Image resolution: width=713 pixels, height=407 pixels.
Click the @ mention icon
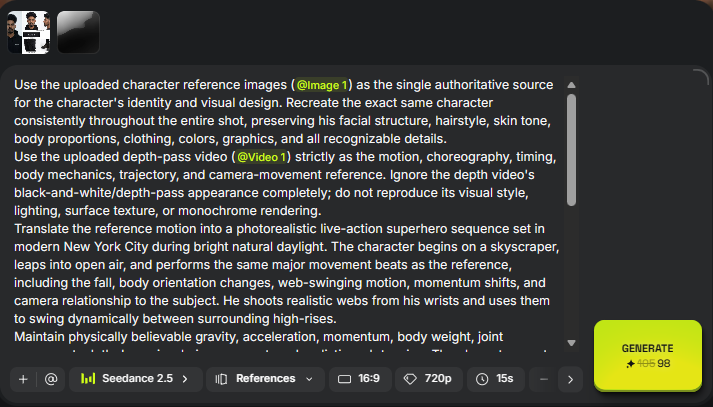point(51,379)
